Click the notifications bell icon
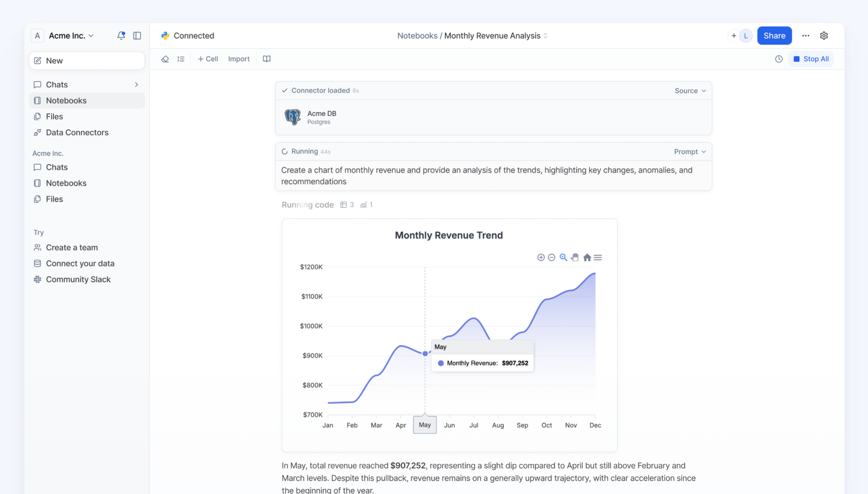This screenshot has width=868, height=494. coord(121,36)
